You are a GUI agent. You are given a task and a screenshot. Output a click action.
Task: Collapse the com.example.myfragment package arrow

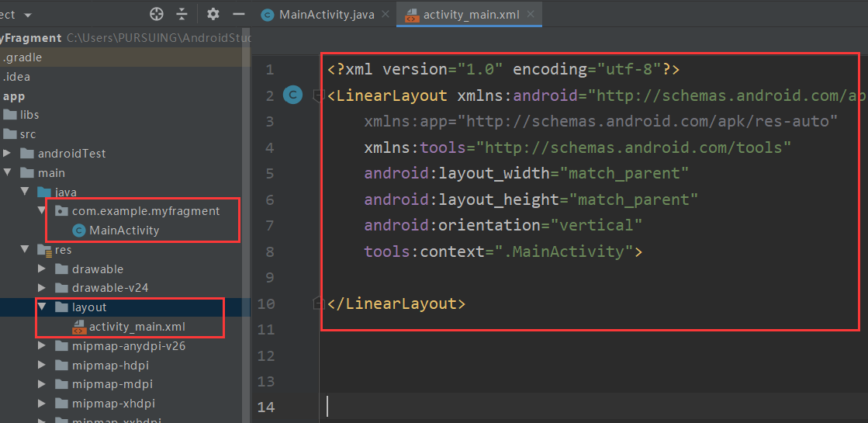tap(42, 211)
